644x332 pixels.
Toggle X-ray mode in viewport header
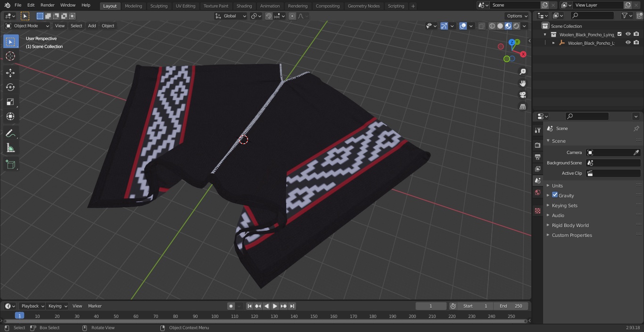(x=481, y=26)
